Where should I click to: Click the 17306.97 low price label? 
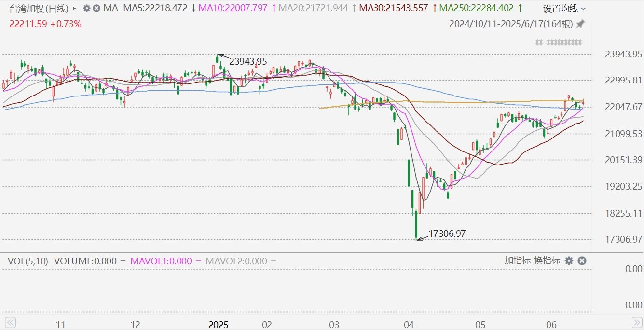coord(447,234)
